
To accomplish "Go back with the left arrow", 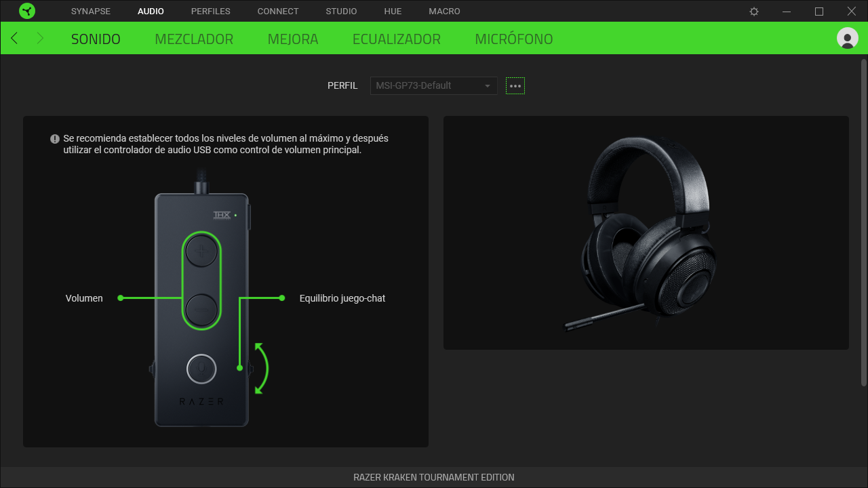I will pyautogui.click(x=14, y=38).
